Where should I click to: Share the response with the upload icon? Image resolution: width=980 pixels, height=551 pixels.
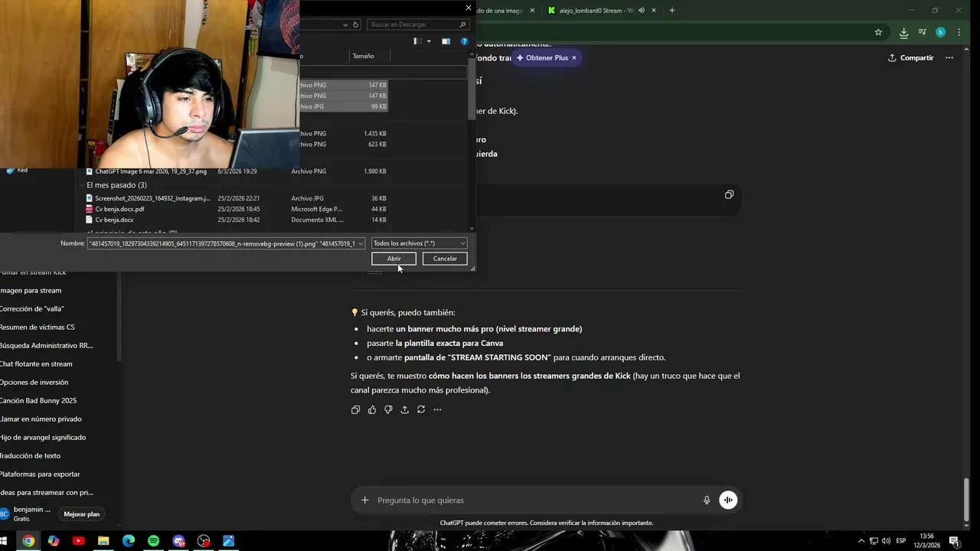tap(404, 409)
